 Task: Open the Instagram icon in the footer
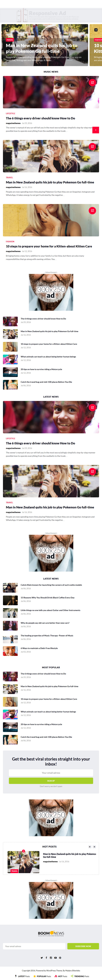(x=51, y=958)
